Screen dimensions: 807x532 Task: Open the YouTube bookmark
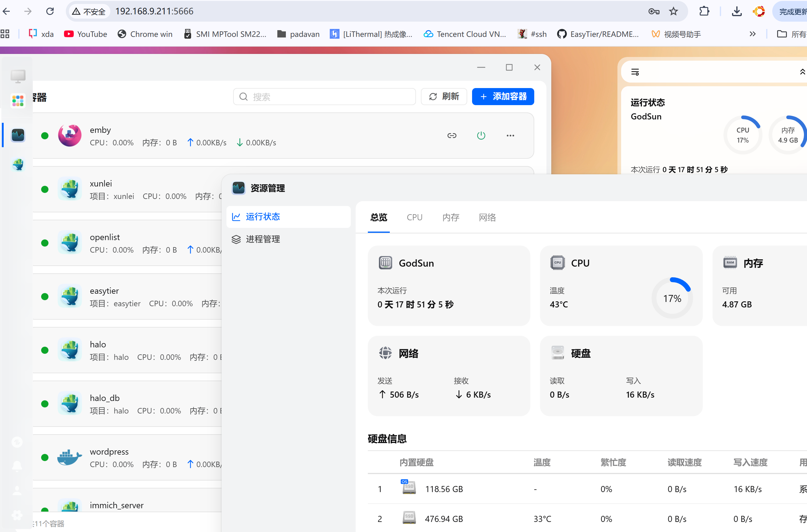coord(86,34)
